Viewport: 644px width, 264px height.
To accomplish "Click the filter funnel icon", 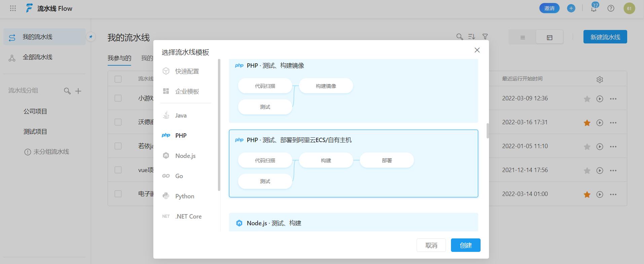I will point(485,36).
